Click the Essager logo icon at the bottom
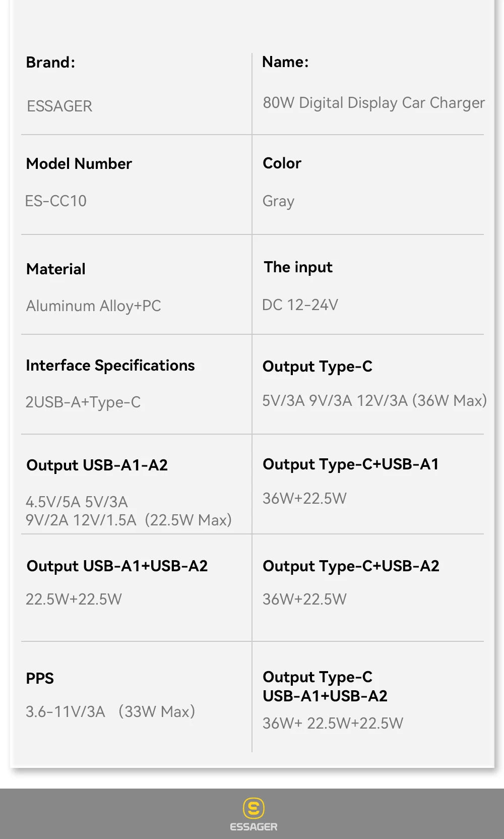Screen dimensions: 504x839 click(x=254, y=808)
